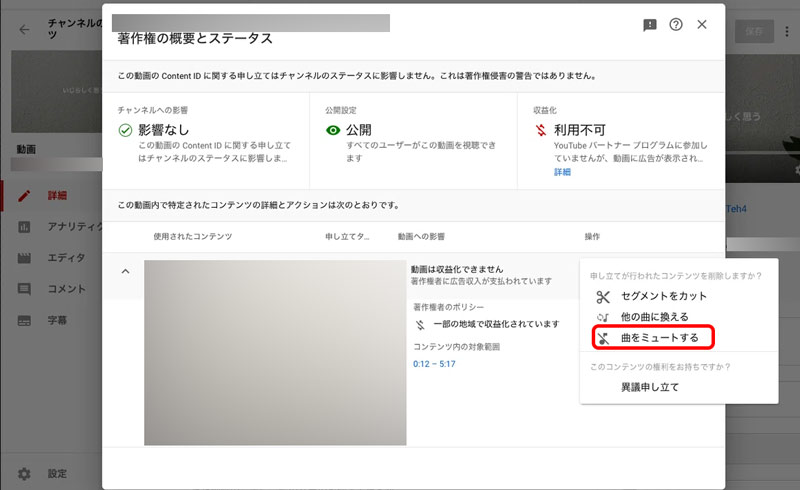The width and height of the screenshot is (800, 490).
Task: Select セグメントをカット from the action menu
Action: click(x=664, y=296)
